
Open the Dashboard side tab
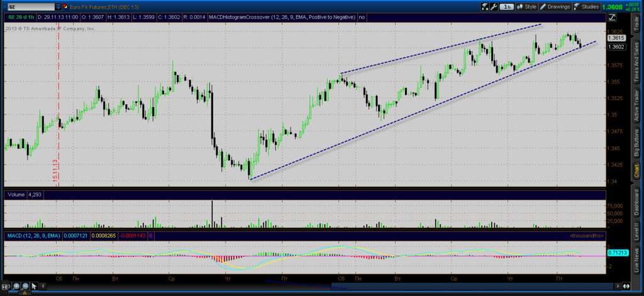tap(636, 202)
